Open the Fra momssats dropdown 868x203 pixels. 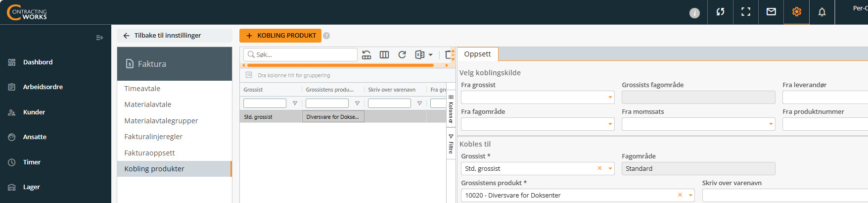tap(771, 124)
